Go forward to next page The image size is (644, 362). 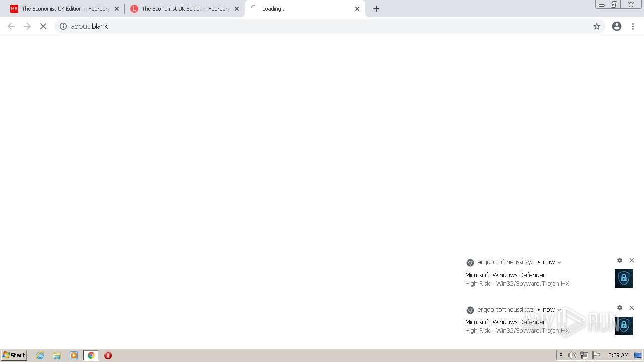[27, 26]
